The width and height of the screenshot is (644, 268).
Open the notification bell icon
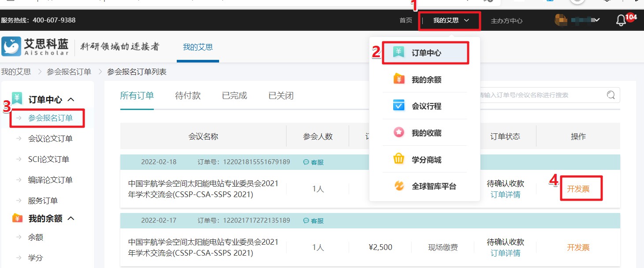(x=621, y=20)
